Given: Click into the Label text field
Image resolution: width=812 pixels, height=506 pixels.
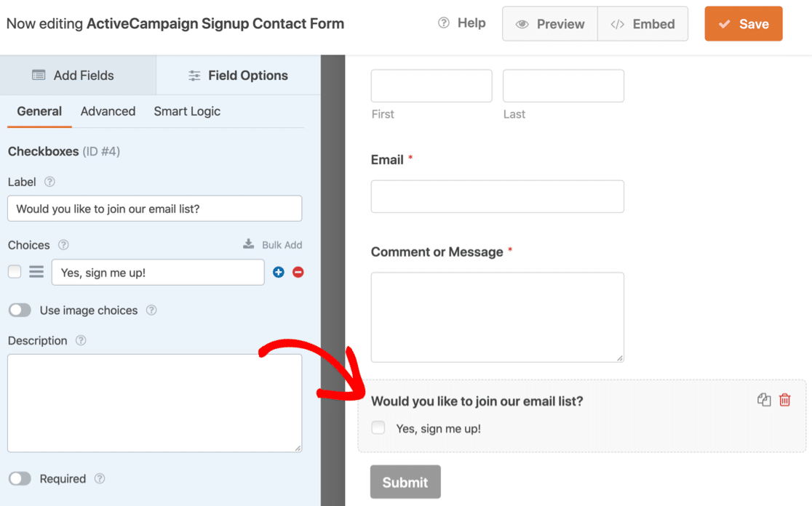Looking at the screenshot, I should click(154, 209).
